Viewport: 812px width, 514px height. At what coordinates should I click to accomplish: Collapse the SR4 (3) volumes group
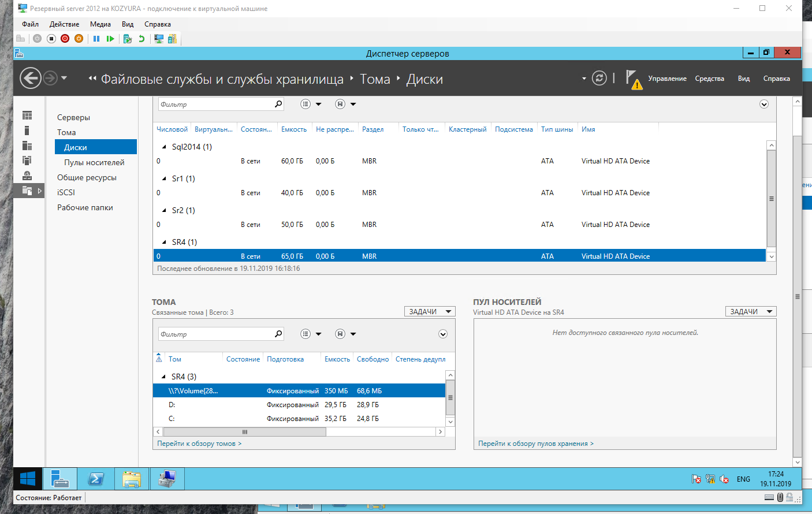pyautogui.click(x=163, y=377)
